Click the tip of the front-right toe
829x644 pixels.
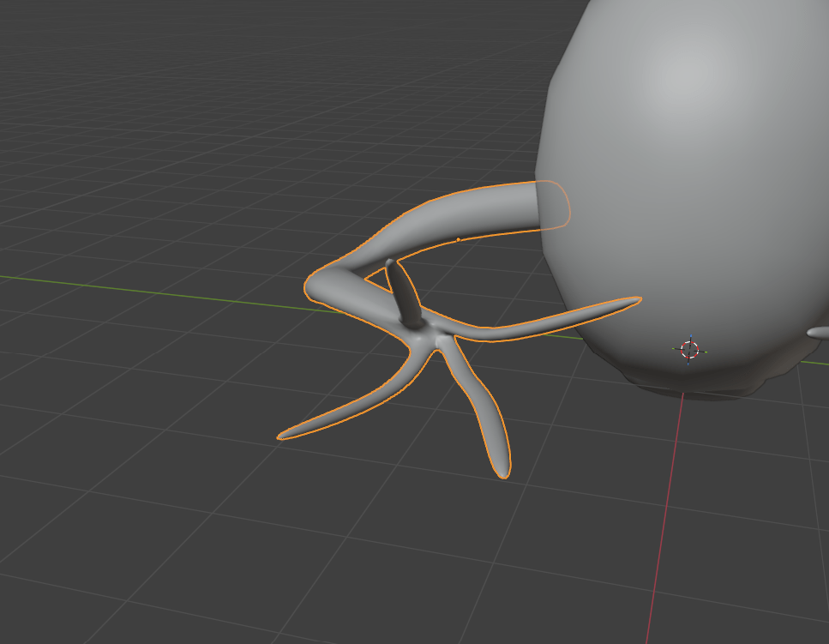(501, 471)
